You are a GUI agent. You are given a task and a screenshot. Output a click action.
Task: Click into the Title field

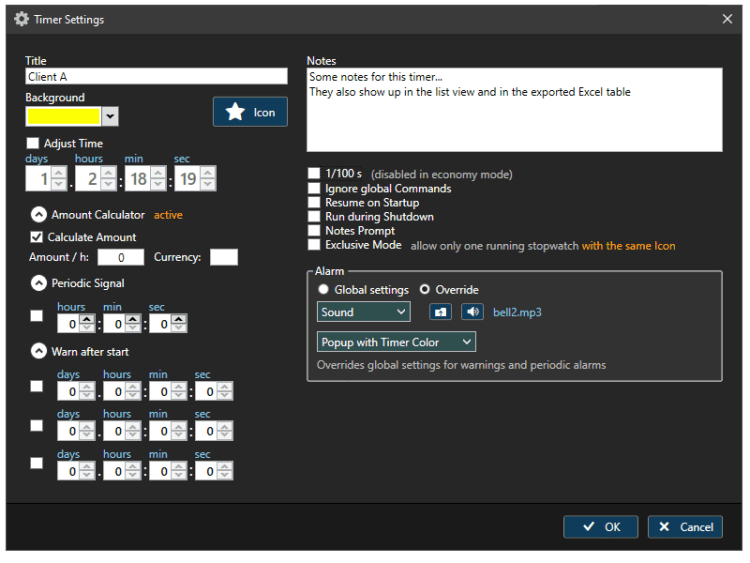[x=156, y=77]
